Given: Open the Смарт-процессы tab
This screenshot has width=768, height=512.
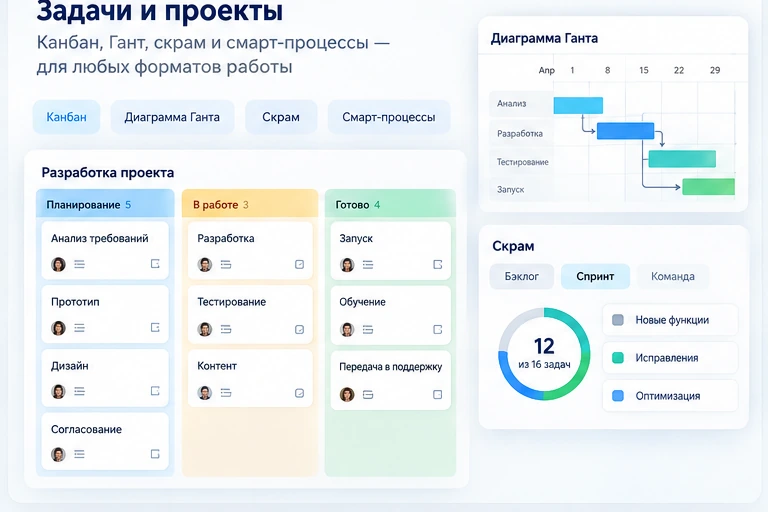Looking at the screenshot, I should tap(388, 117).
